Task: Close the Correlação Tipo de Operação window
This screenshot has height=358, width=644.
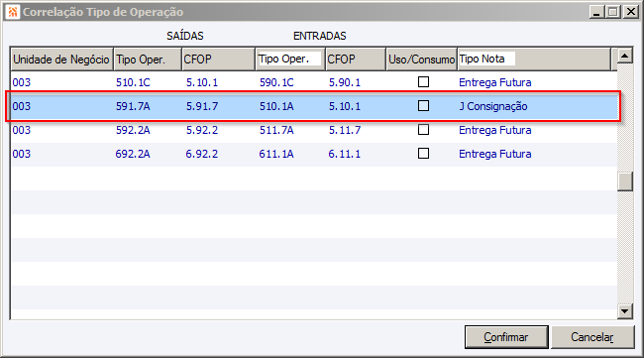Action: [630, 12]
